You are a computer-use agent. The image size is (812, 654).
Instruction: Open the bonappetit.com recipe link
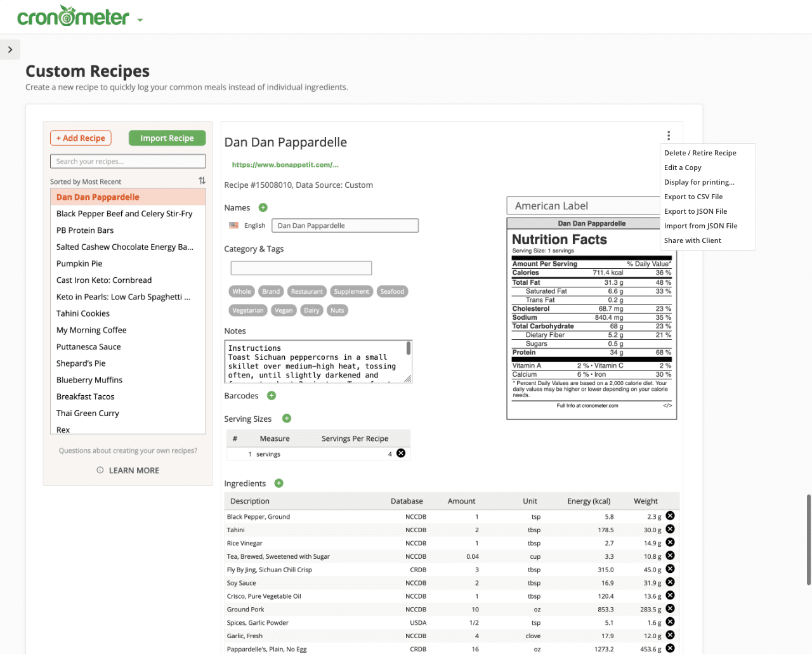[285, 164]
